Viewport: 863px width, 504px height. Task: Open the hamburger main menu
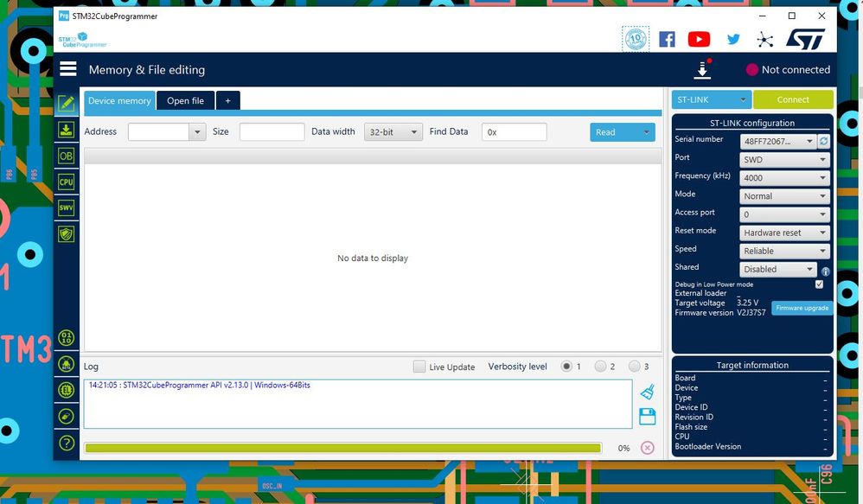(68, 69)
